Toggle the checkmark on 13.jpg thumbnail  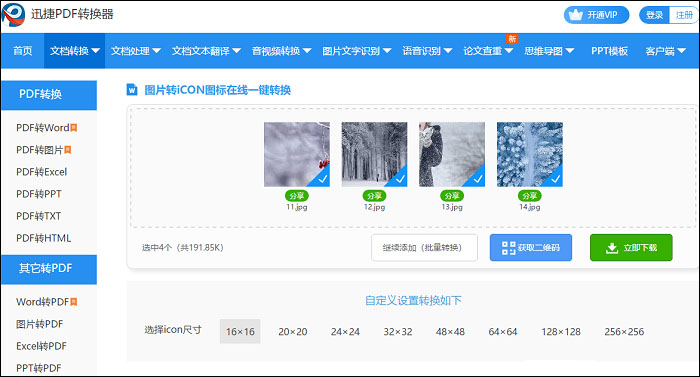click(478, 179)
